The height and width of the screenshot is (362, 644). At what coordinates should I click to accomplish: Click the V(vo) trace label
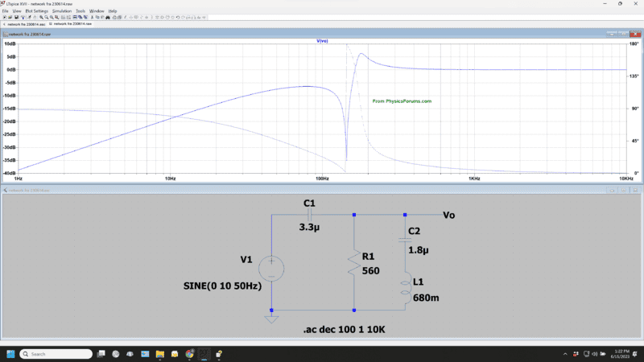click(322, 39)
